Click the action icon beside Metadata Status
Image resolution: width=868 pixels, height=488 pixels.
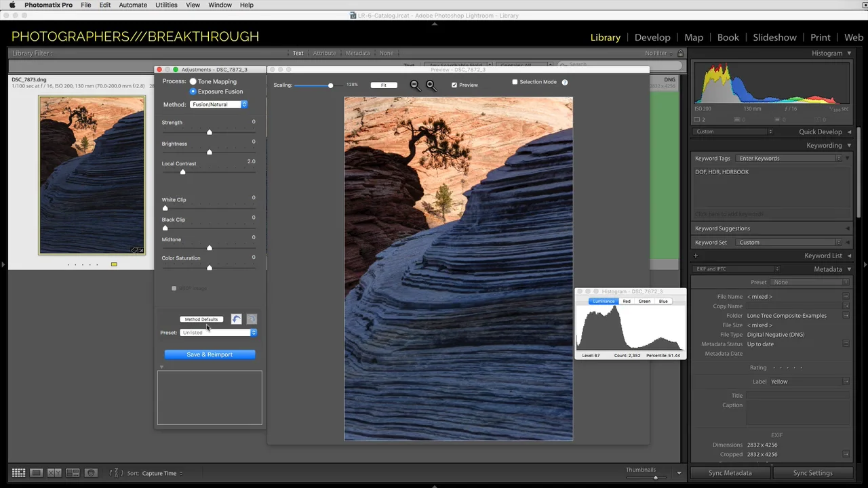pyautogui.click(x=846, y=344)
